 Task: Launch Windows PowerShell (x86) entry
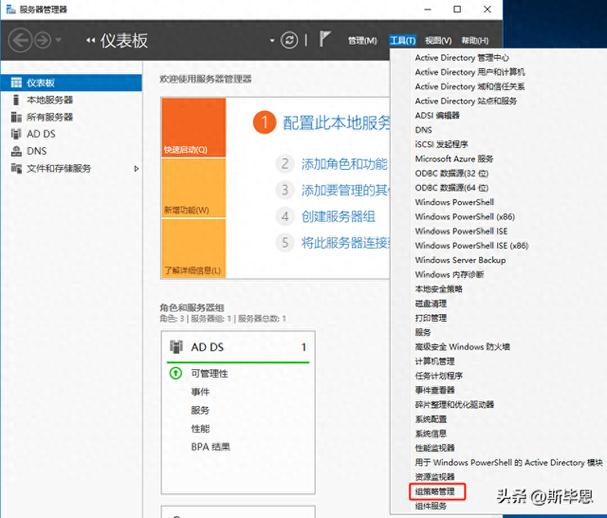pos(465,217)
